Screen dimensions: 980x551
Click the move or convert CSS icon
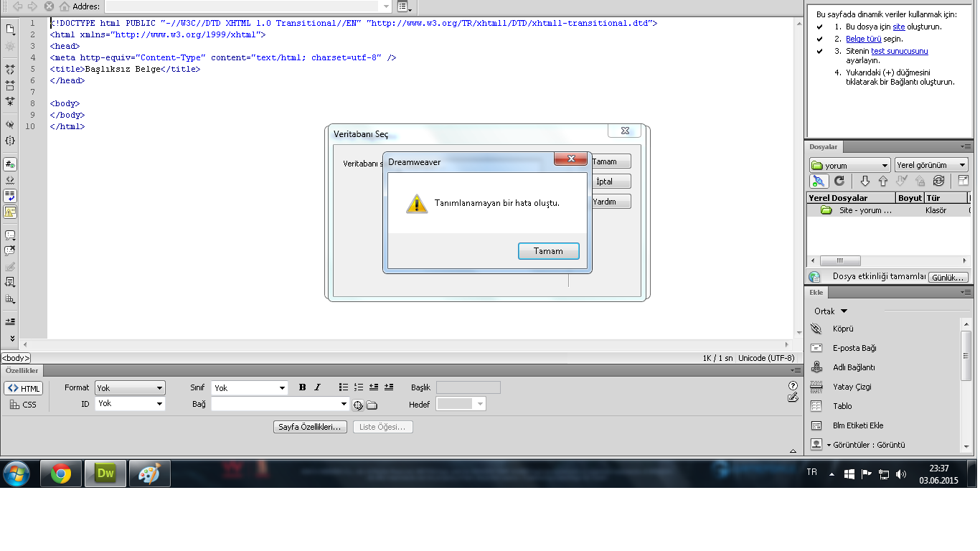point(10,298)
